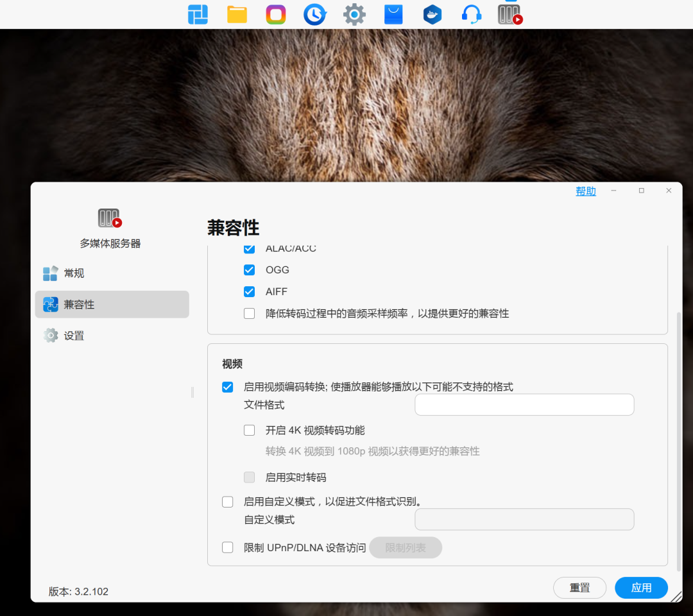
Task: Launch the rainbow-colored square app icon
Action: [x=276, y=14]
